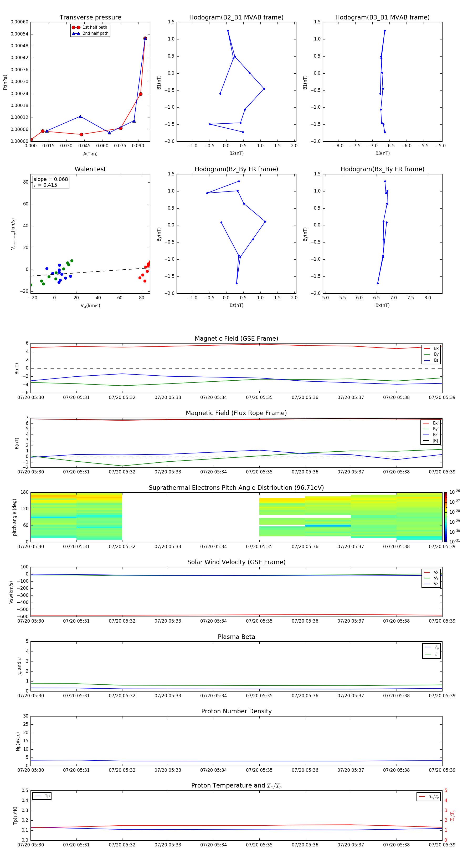The image size is (473, 868).
Task: Click the "B2(nT)" x-axis label
Action: [x=236, y=153]
